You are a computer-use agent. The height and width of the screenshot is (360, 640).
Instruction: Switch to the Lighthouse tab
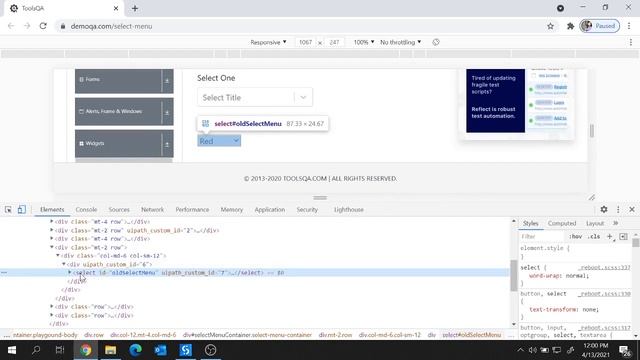pos(349,210)
